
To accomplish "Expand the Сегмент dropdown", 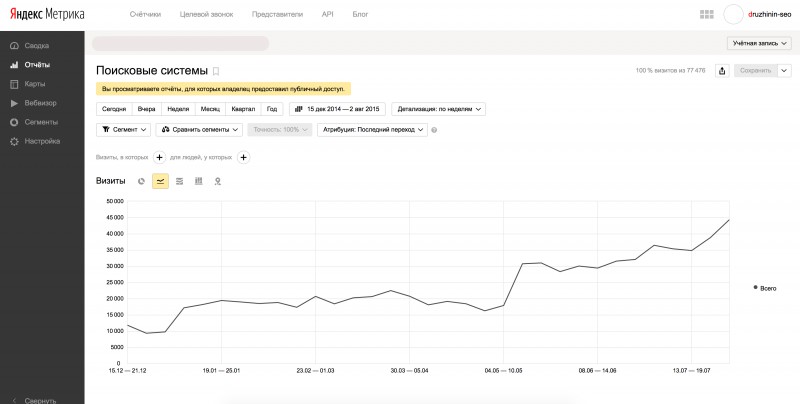I will coord(123,130).
